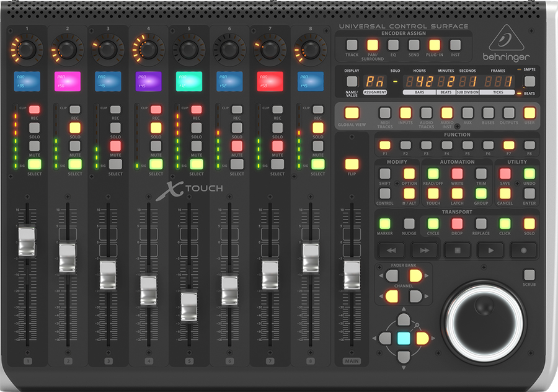
Task: Click the Save utility button
Action: pyautogui.click(x=505, y=174)
